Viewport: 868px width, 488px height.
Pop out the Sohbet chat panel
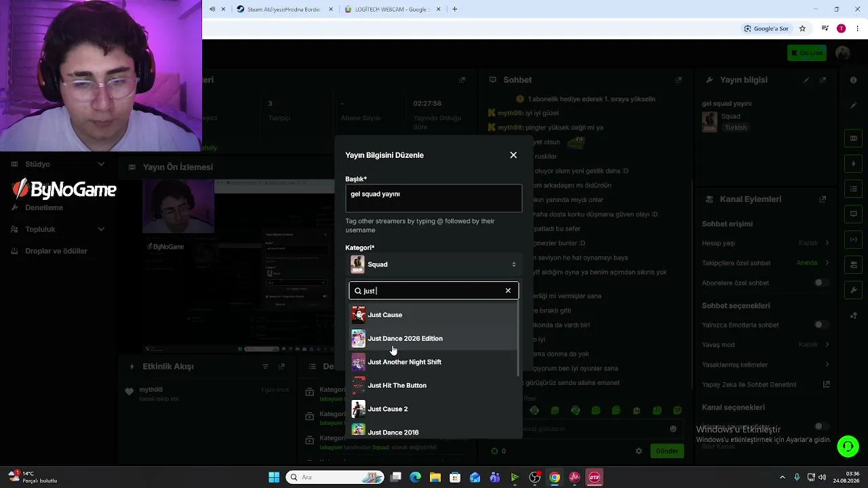pyautogui.click(x=678, y=80)
